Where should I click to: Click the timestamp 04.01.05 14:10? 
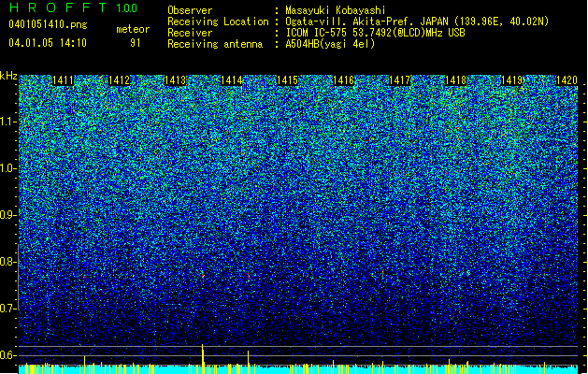(48, 43)
